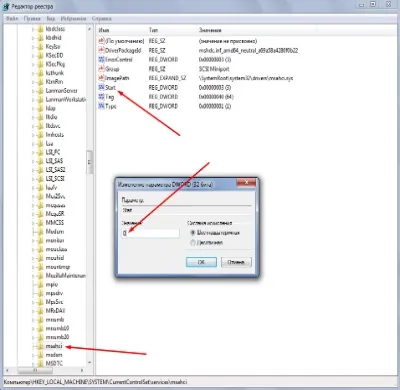Click the mrxsmb folder icon
The height and width of the screenshot is (390, 400).
(x=40, y=319)
